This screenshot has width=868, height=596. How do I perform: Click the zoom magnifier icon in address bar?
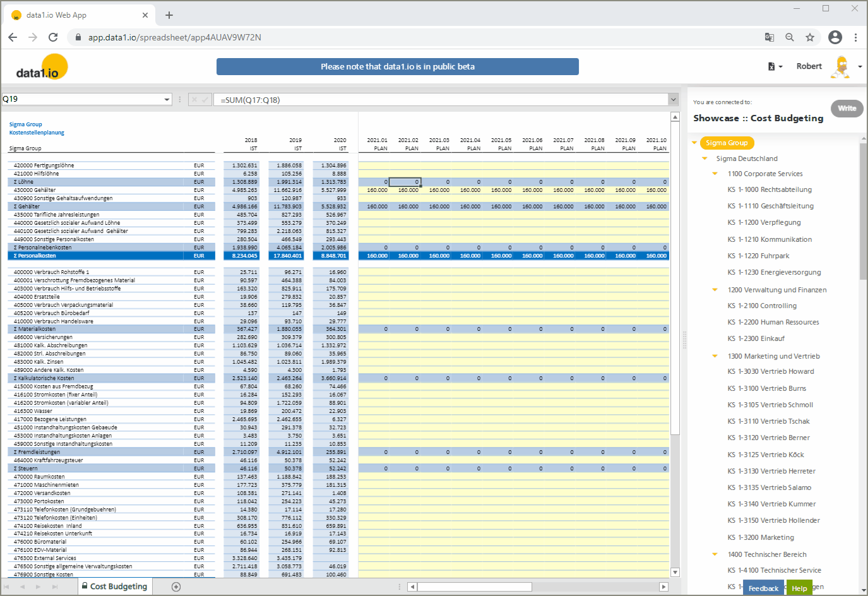click(x=790, y=37)
